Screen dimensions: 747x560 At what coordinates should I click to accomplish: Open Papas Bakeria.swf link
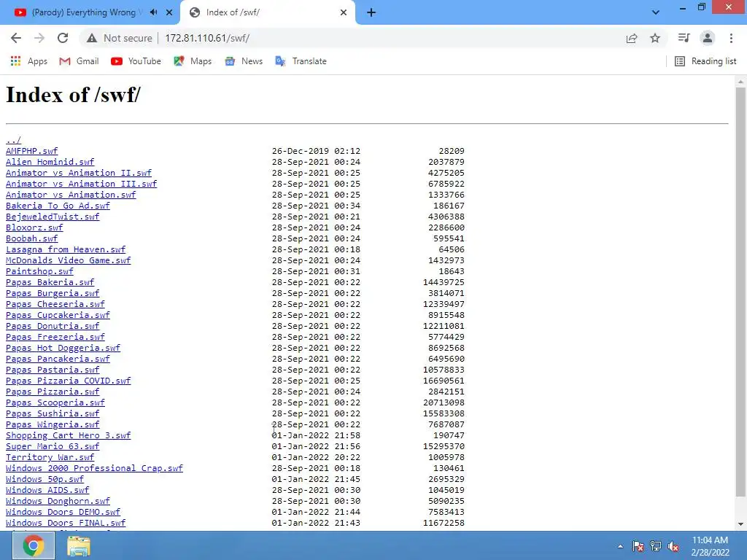point(50,282)
